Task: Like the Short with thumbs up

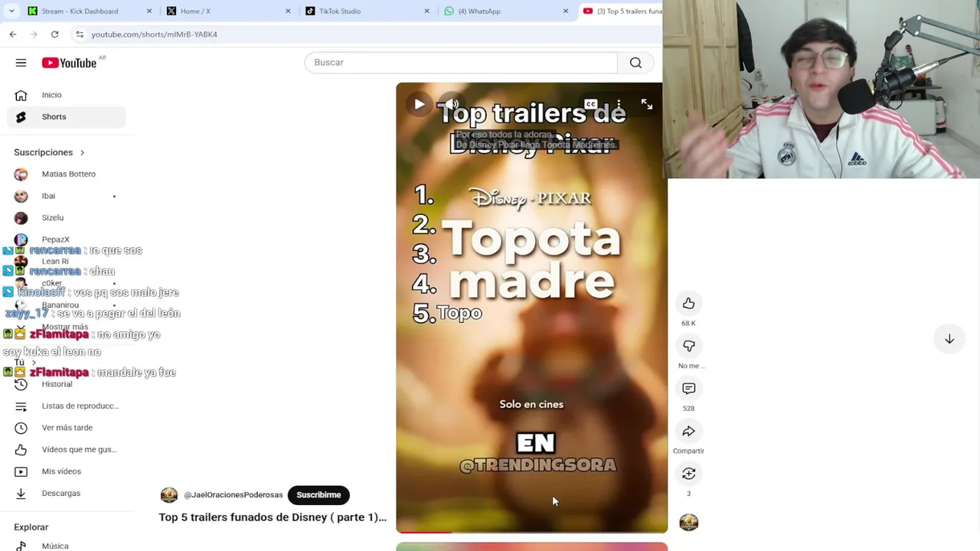Action: pos(688,303)
